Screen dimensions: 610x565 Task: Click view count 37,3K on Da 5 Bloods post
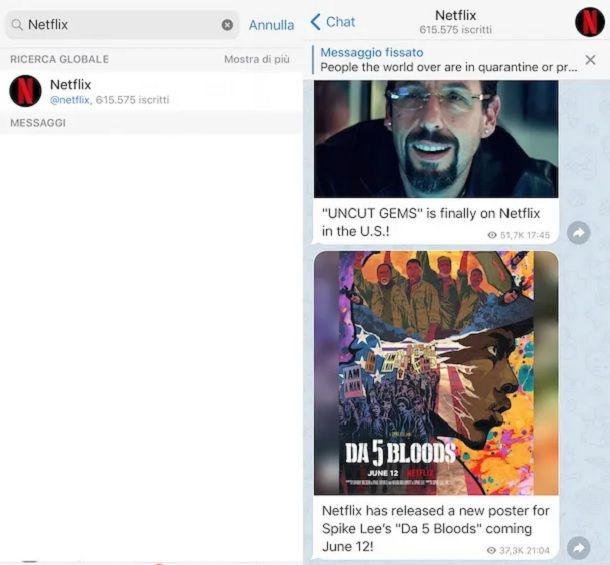click(506, 550)
